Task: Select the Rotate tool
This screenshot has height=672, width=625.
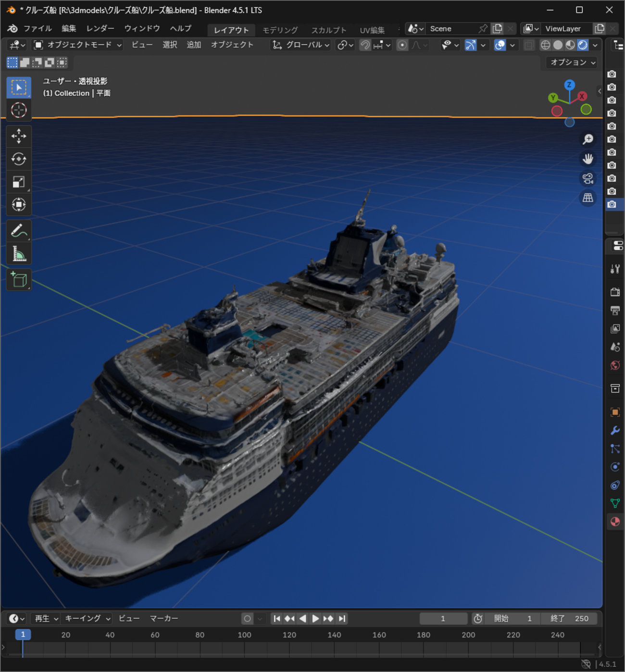Action: [19, 159]
